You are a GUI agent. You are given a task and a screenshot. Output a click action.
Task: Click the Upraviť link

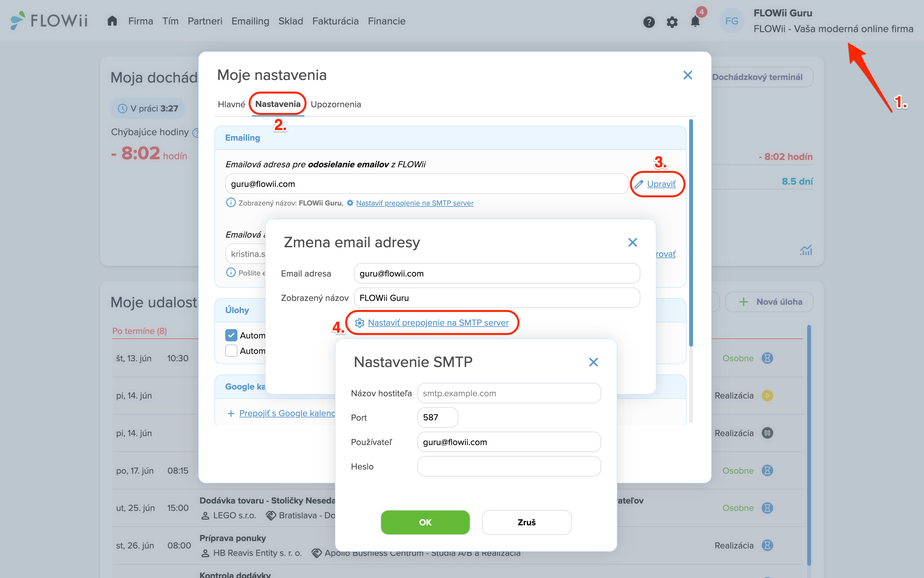click(661, 184)
